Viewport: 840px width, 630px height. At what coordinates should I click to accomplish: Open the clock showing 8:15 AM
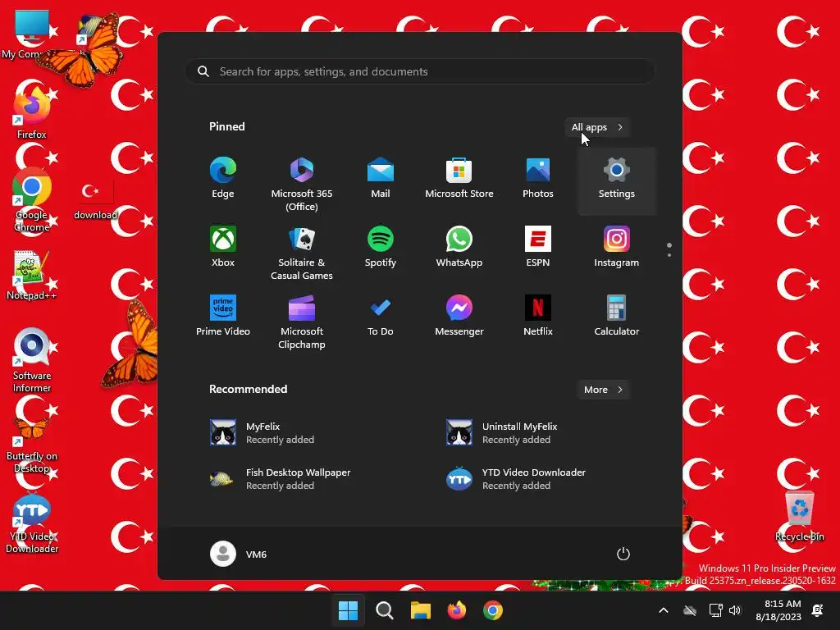(778, 610)
